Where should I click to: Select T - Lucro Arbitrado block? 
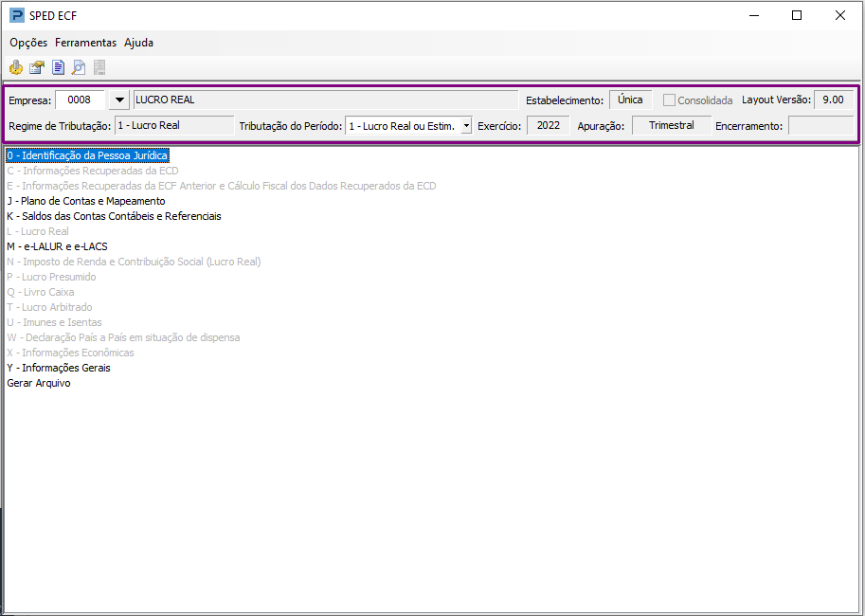pos(49,307)
